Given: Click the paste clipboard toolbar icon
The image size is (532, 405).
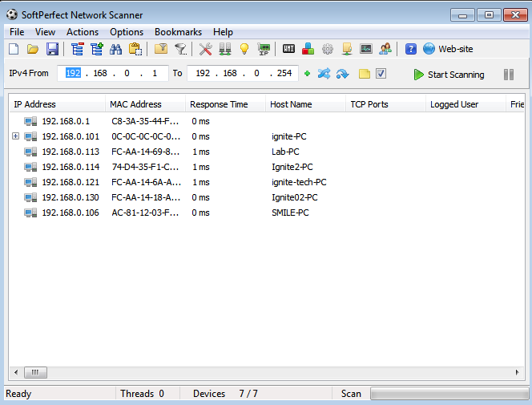Looking at the screenshot, I should pos(135,49).
